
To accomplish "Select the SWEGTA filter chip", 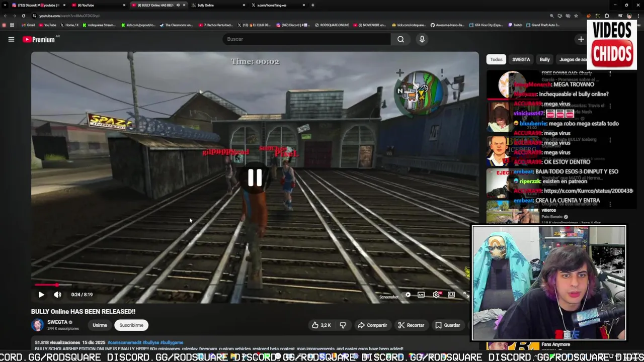I will (x=521, y=59).
